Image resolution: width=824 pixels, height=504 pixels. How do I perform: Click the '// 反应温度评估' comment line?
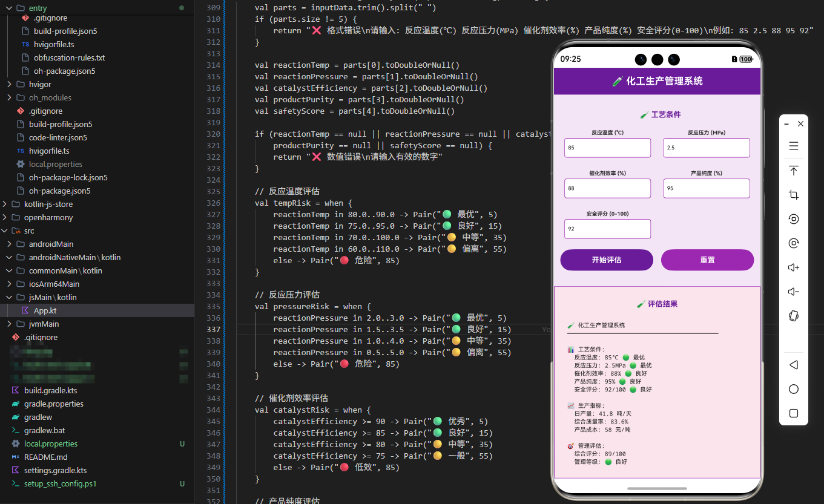coord(287,191)
